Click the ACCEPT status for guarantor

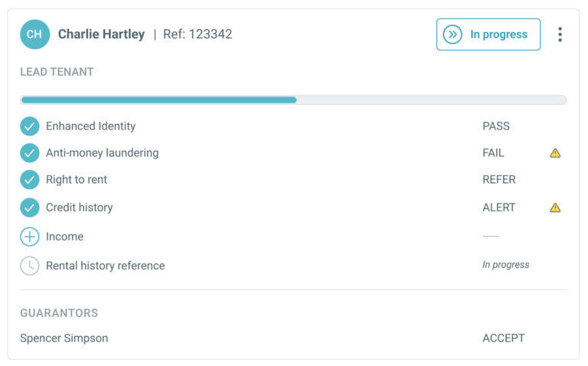pos(503,338)
